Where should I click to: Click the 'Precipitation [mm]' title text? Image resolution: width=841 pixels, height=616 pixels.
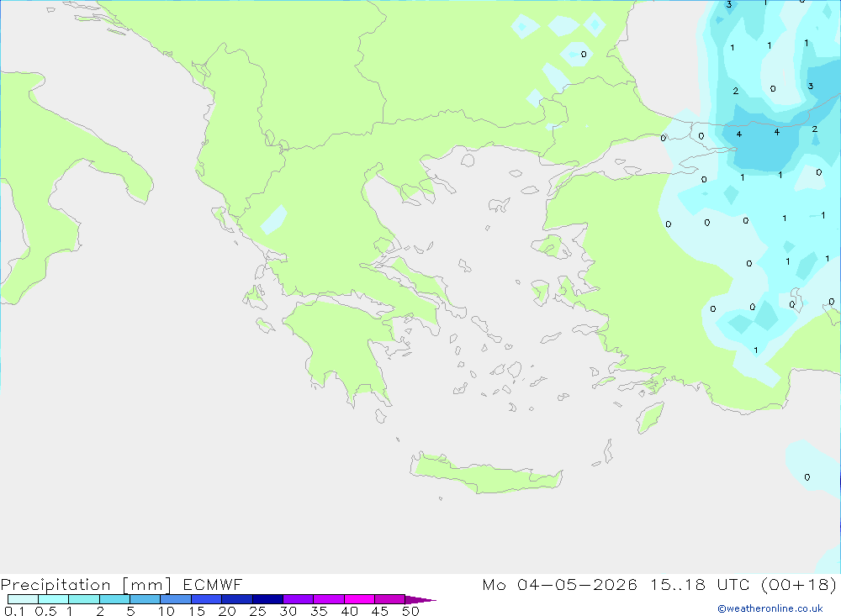86,584
